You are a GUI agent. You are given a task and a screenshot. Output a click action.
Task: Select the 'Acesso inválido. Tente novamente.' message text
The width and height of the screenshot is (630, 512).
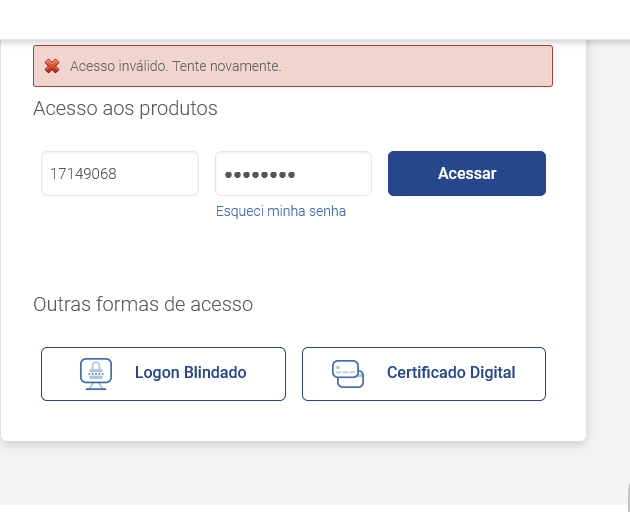point(176,66)
